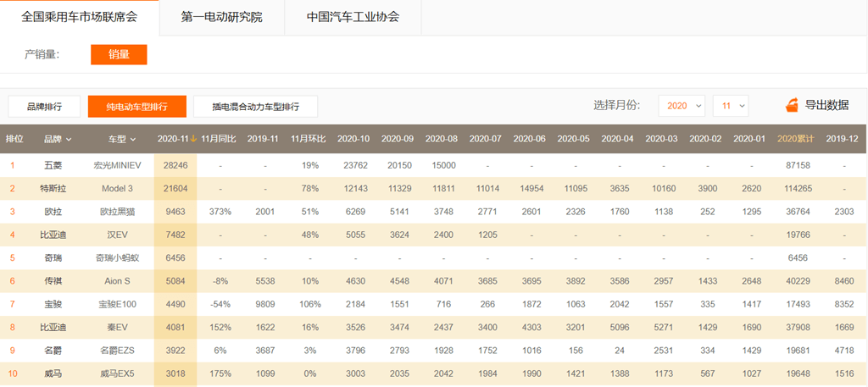
Task: Select the 威马EX5 model cell
Action: 117,374
